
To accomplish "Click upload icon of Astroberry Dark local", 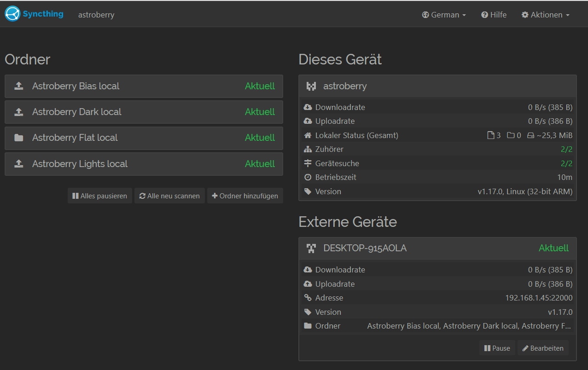I will [x=19, y=112].
